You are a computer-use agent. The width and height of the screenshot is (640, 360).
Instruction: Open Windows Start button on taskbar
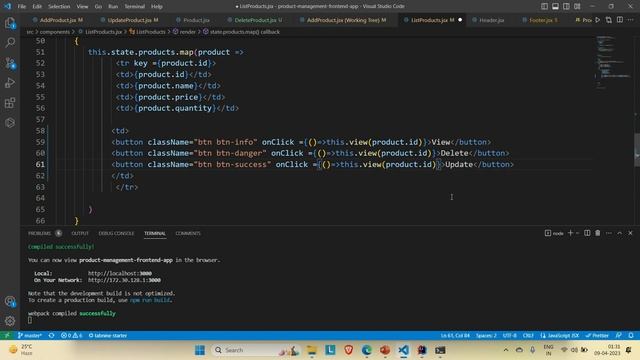(x=200, y=350)
